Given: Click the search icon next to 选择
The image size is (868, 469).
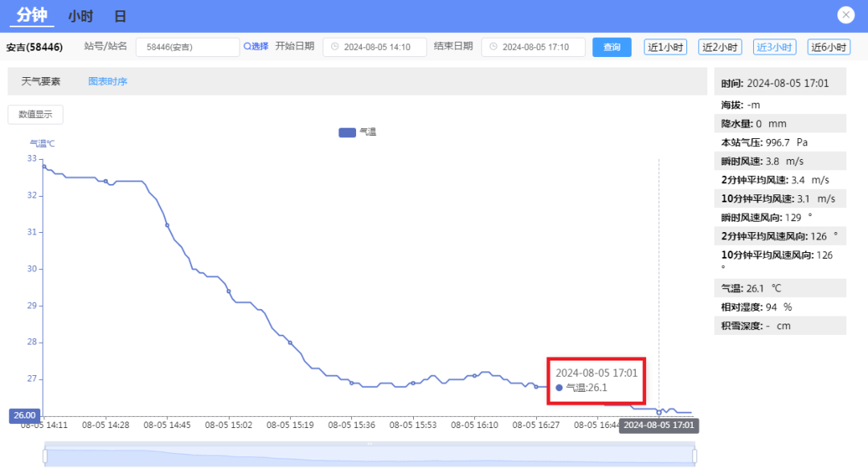Looking at the screenshot, I should point(248,47).
